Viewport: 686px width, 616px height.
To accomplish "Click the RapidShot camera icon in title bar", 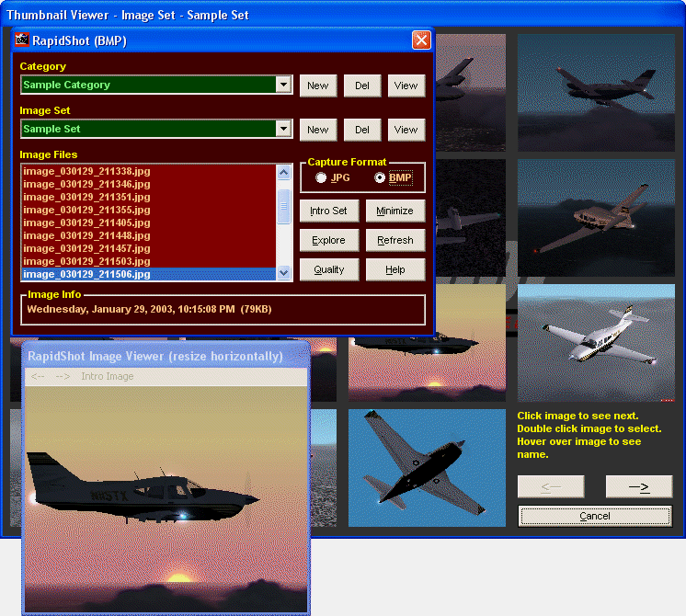I will 22,40.
